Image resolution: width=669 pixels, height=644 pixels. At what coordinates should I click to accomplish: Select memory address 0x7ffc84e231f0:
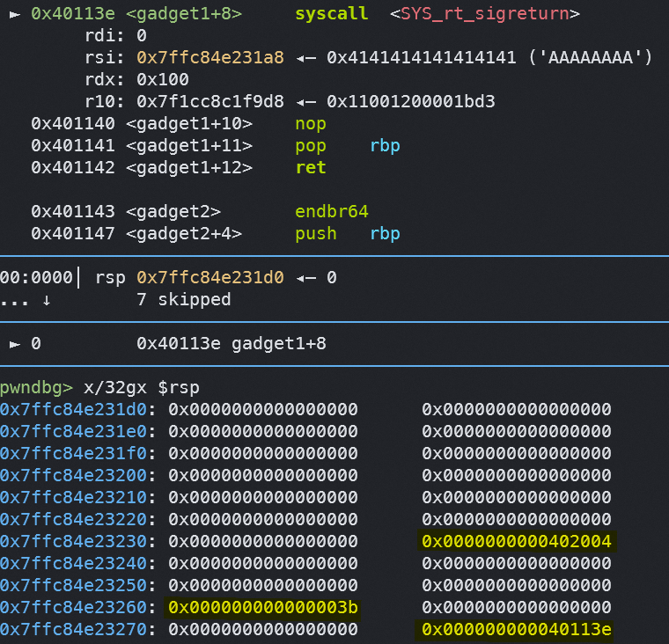point(78,453)
